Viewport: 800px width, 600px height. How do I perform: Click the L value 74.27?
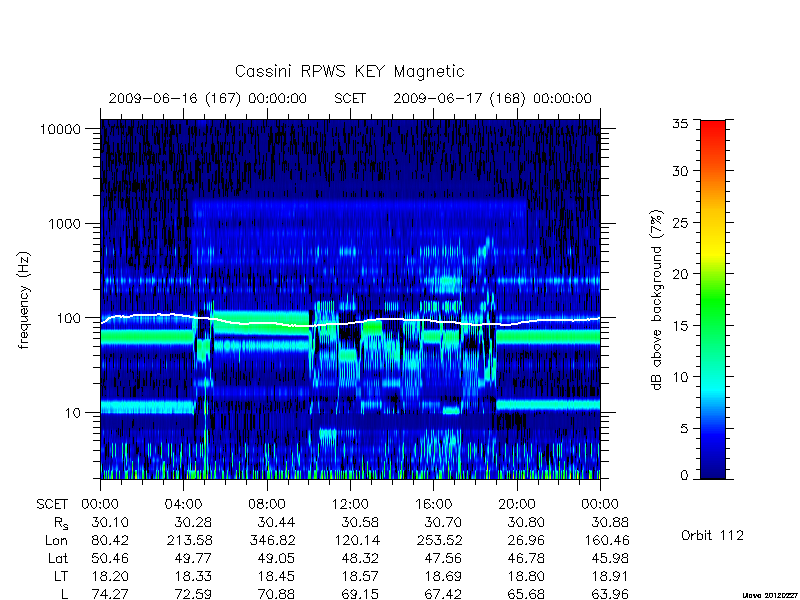pyautogui.click(x=110, y=594)
